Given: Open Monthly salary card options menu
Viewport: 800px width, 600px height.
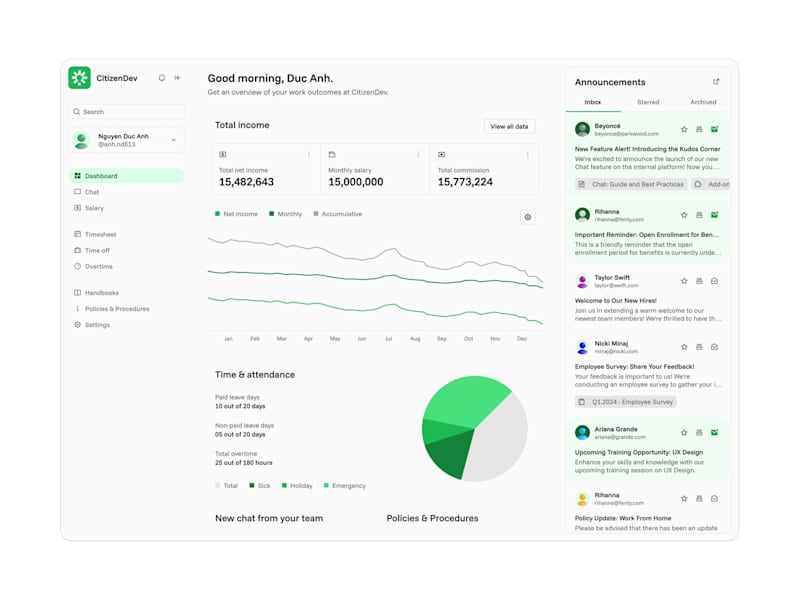Looking at the screenshot, I should pos(418,155).
